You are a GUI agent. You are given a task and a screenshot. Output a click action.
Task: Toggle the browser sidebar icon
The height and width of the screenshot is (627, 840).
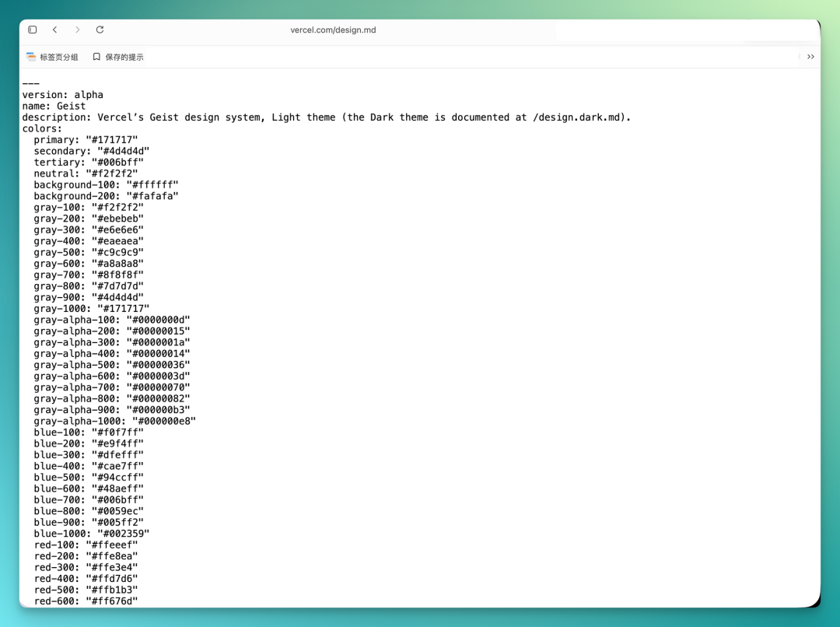pos(32,30)
